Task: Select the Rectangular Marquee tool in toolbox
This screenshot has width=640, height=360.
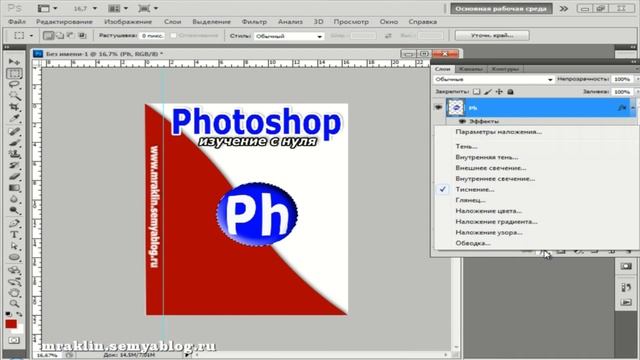Action: coord(14,73)
